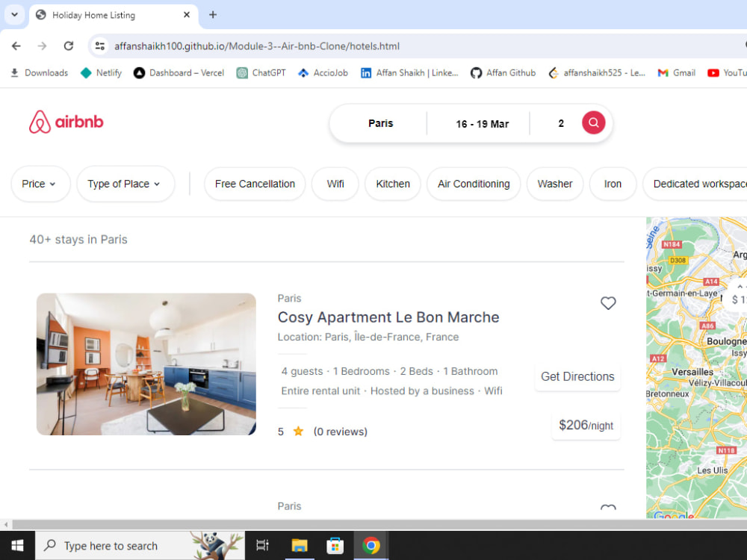Open affanshaikh525 LeetCode bookmark
The image size is (747, 560).
[597, 73]
